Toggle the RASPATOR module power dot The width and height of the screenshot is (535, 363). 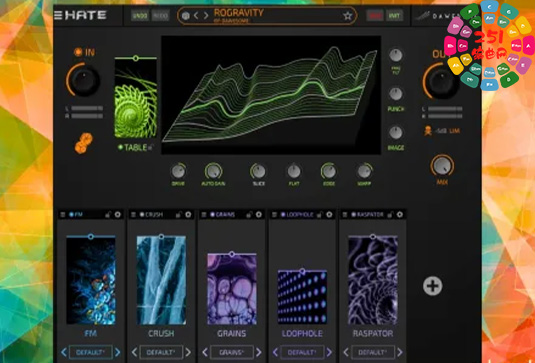[x=353, y=215]
